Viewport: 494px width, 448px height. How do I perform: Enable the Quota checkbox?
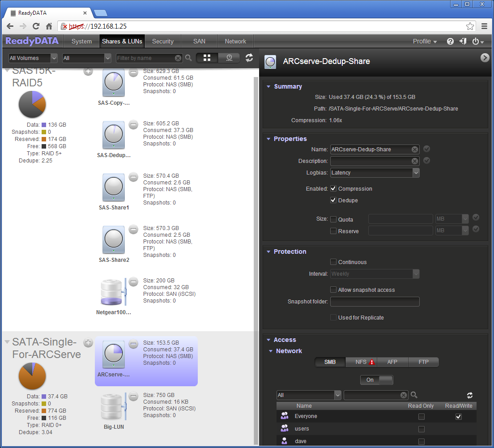tap(333, 219)
